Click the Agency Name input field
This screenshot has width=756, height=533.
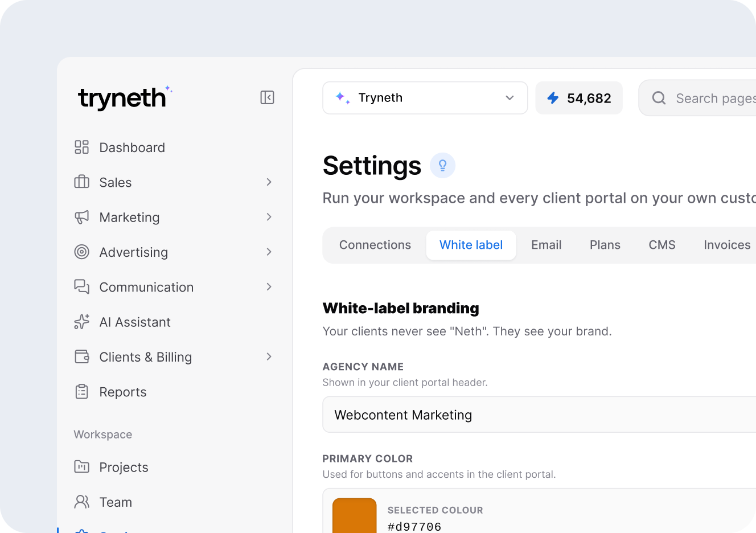click(539, 415)
